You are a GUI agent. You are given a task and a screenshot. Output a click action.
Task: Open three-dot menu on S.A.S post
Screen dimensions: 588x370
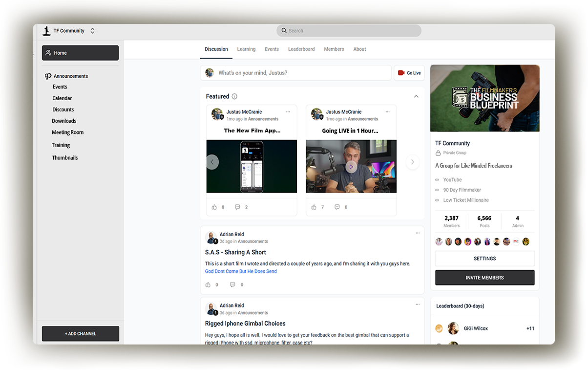pos(418,233)
